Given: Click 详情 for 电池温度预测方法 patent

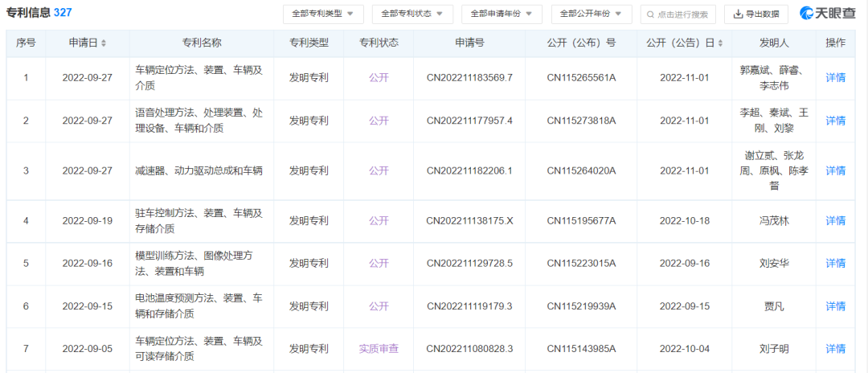Looking at the screenshot, I should [836, 306].
